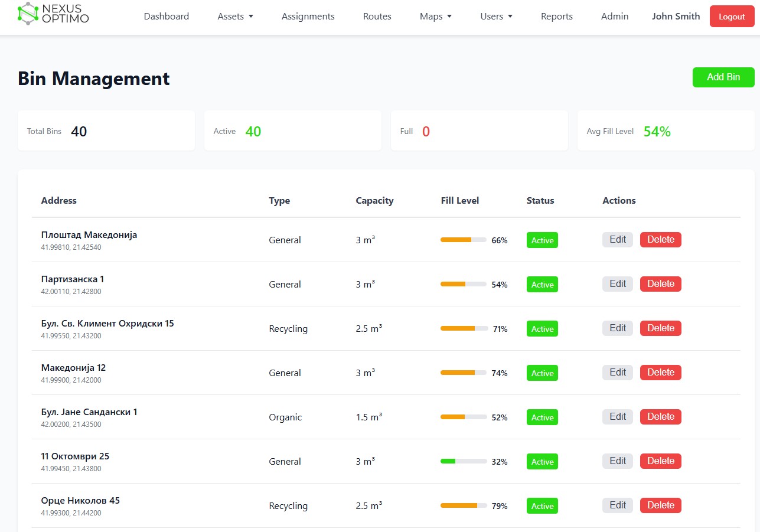Click the Nexus Optimo logo

tap(53, 14)
